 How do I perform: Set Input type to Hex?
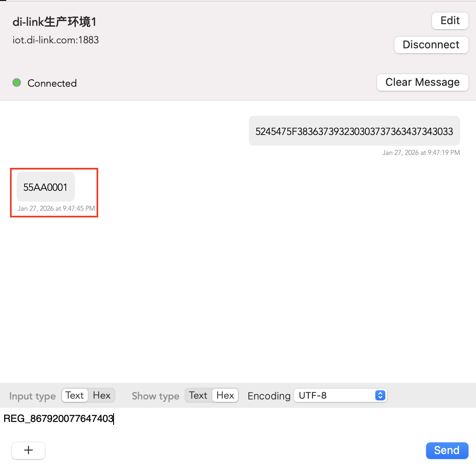pyautogui.click(x=102, y=395)
